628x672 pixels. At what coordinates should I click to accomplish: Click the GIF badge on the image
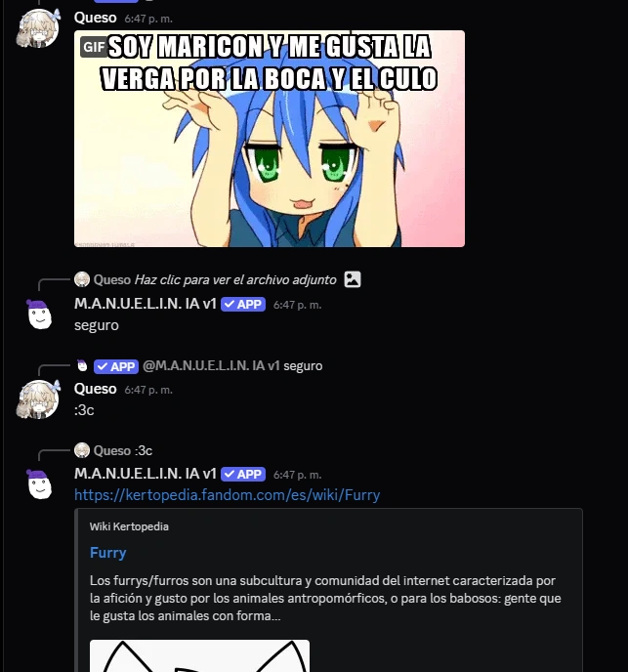[x=94, y=47]
